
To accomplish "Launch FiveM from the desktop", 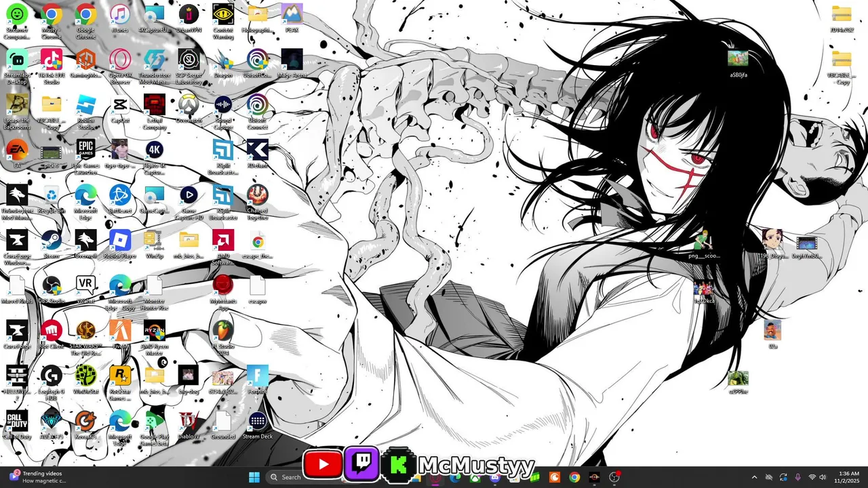I will [x=120, y=334].
